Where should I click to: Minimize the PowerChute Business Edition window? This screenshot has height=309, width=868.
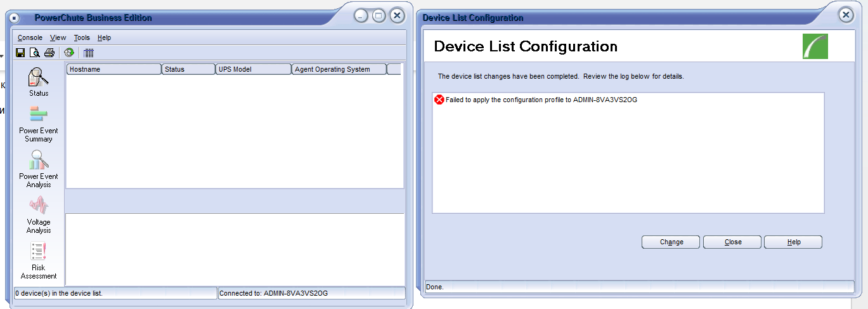pyautogui.click(x=361, y=16)
